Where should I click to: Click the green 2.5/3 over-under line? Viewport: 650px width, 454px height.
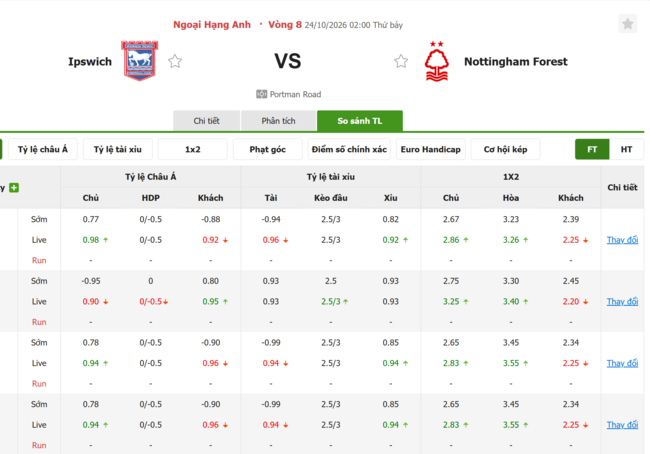331,302
